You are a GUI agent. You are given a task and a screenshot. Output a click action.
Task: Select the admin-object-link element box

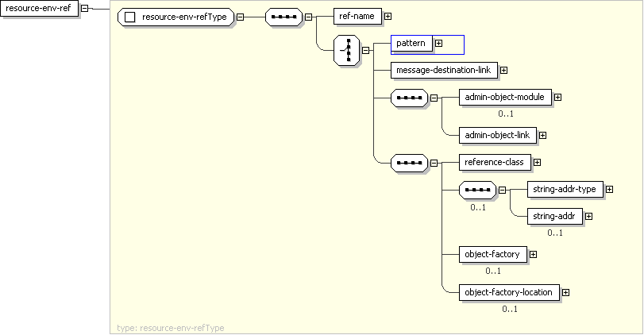[497, 135]
